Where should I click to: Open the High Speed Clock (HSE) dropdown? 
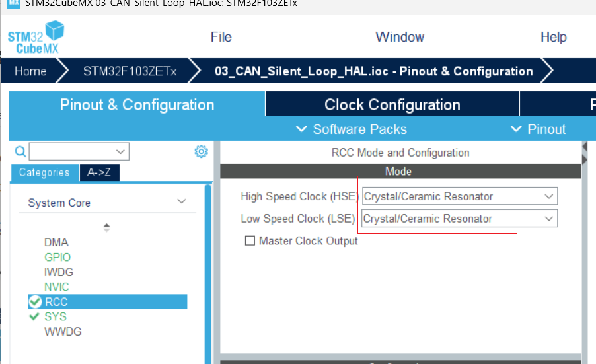point(459,196)
